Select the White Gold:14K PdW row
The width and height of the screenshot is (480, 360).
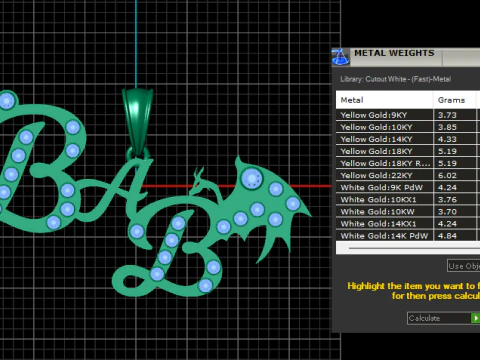[x=408, y=236]
